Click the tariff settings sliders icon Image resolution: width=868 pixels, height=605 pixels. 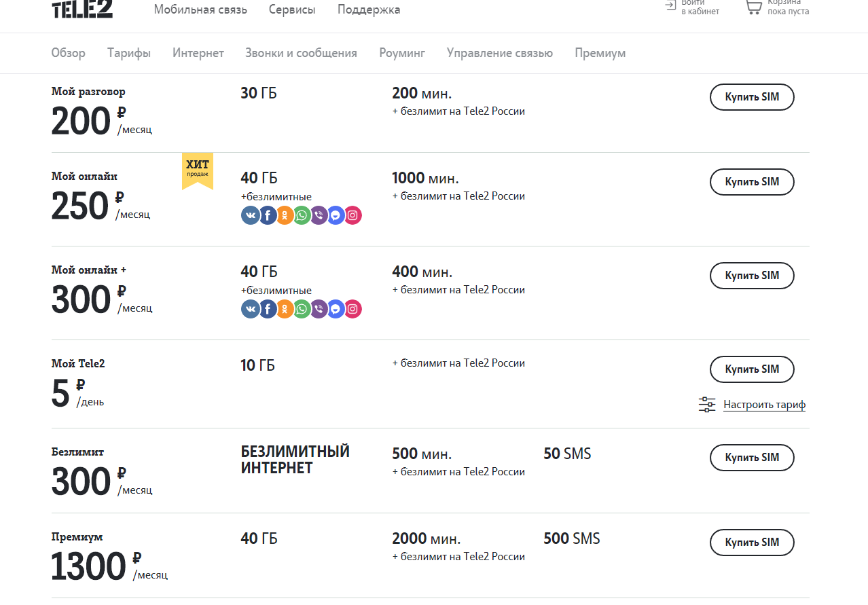click(x=707, y=405)
